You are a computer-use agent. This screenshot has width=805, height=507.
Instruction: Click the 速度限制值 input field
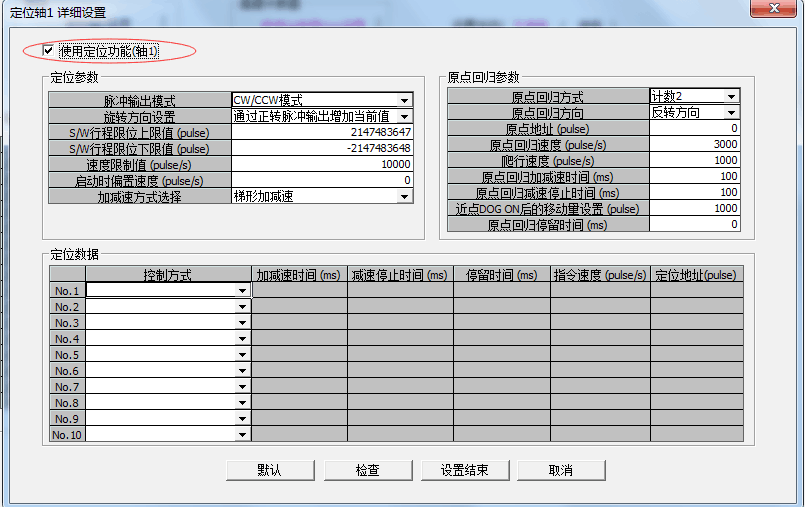point(322,164)
